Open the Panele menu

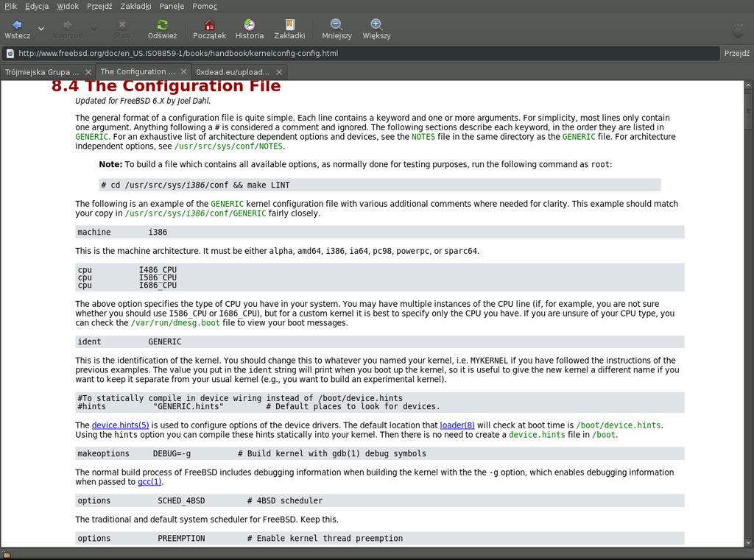coord(172,6)
